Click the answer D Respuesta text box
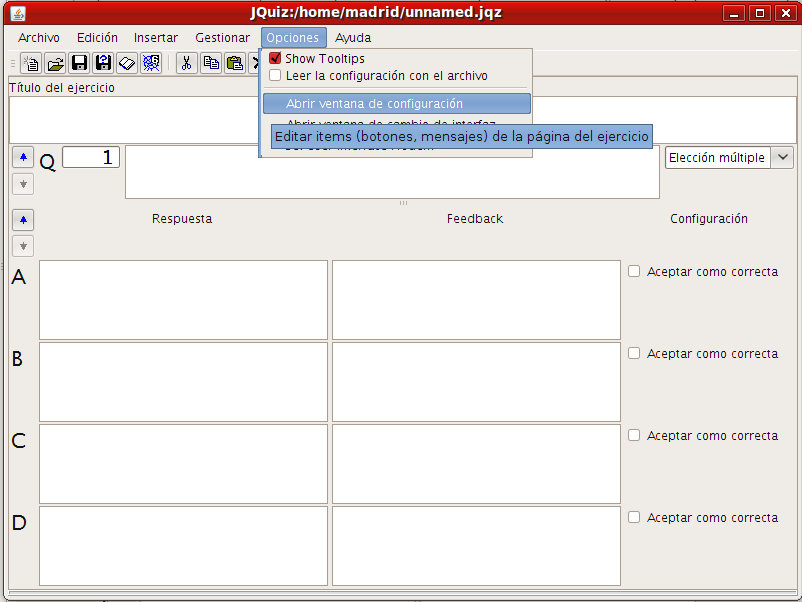Viewport: 802px width, 602px height. 183,546
